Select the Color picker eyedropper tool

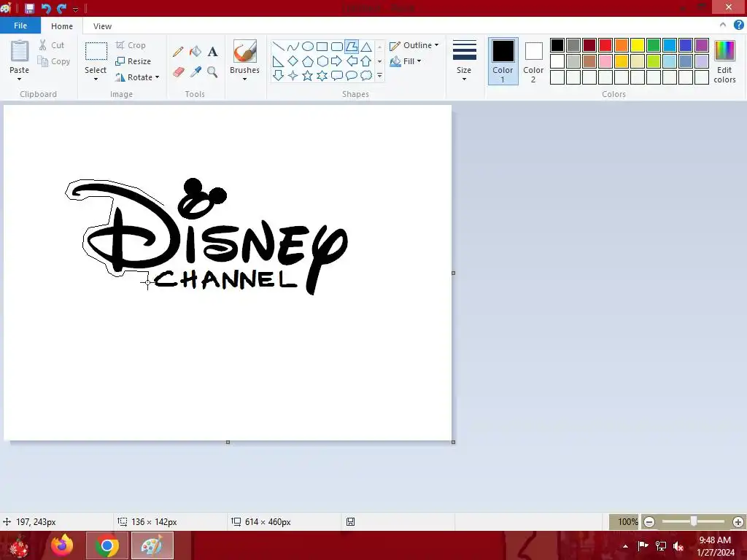[x=196, y=72]
